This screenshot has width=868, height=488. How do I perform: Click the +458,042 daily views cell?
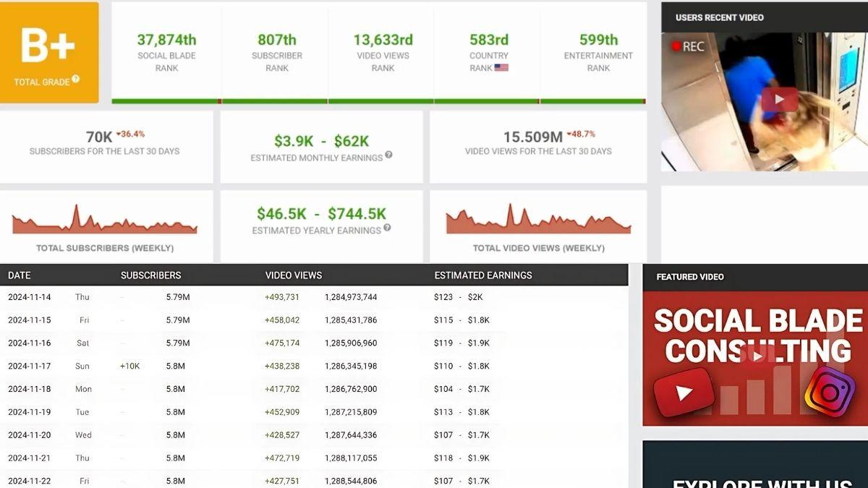point(282,320)
